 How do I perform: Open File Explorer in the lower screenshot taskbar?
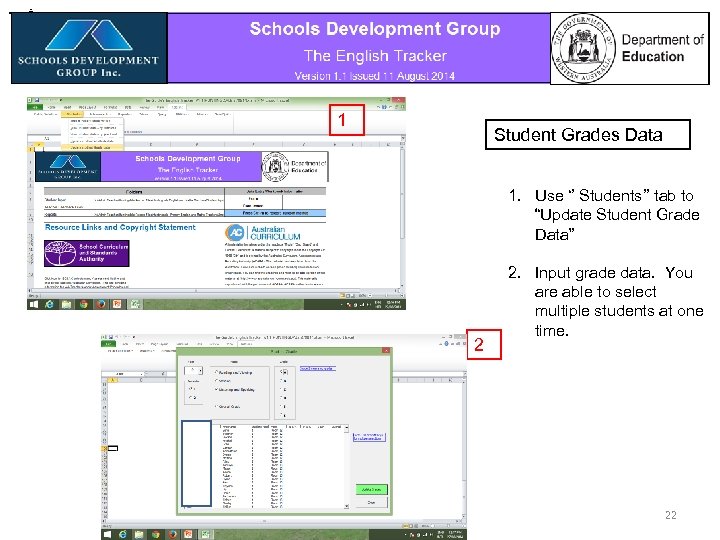coord(139,534)
